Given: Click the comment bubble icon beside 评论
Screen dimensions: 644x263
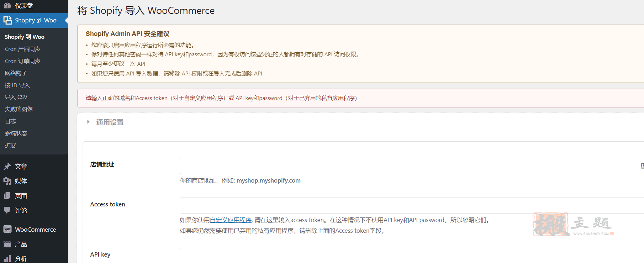Looking at the screenshot, I should pos(7,210).
